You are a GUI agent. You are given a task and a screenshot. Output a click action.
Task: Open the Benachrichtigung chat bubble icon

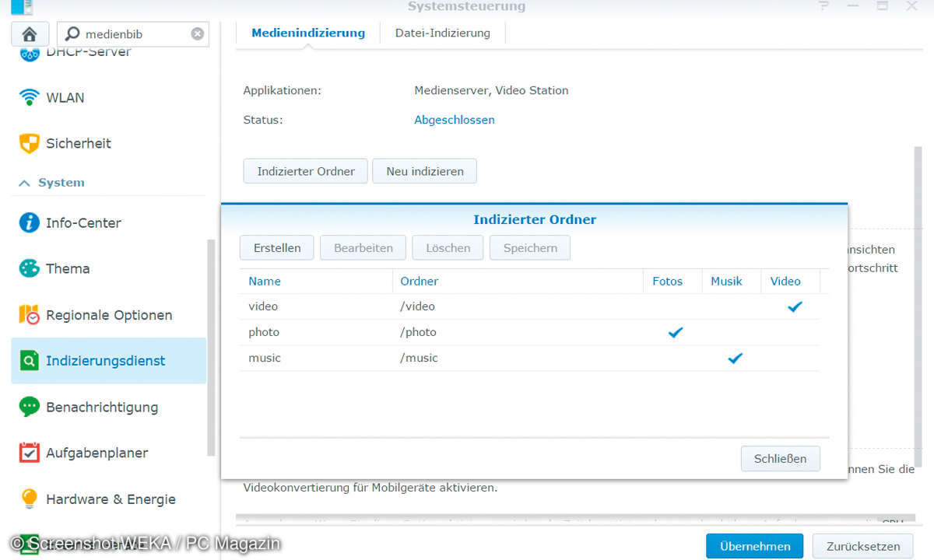point(30,407)
